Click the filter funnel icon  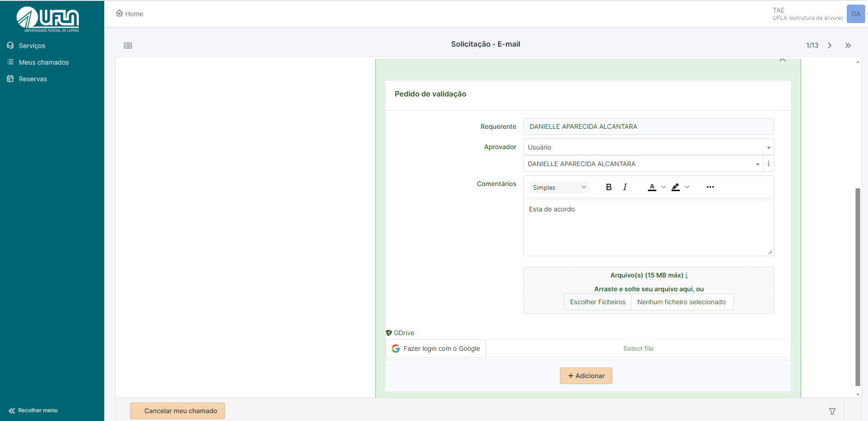pos(832,411)
